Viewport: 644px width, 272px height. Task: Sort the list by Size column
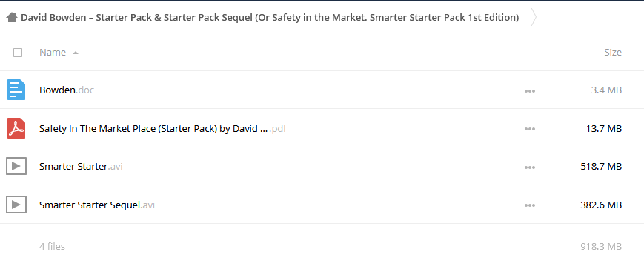pyautogui.click(x=613, y=52)
